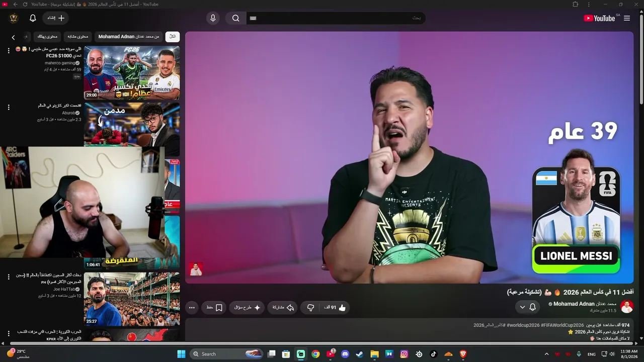The width and height of the screenshot is (644, 362).
Task: Select the 'الكل' filter chip
Action: coord(173,36)
